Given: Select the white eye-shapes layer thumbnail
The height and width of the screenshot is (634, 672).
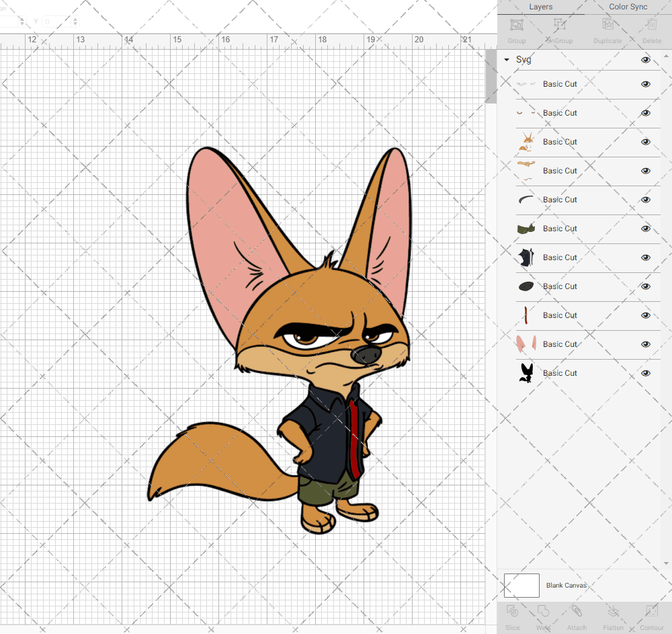Looking at the screenshot, I should click(x=526, y=84).
